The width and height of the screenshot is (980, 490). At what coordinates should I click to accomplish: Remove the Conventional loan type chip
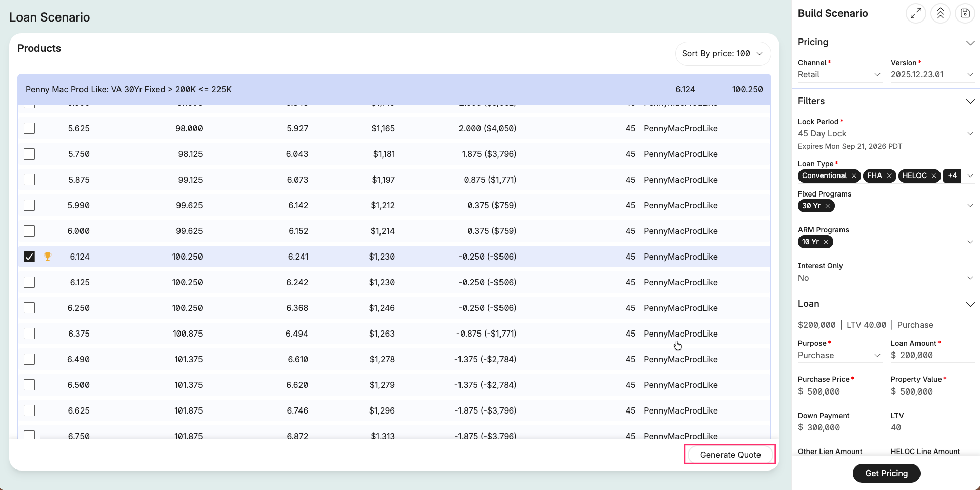[854, 175]
